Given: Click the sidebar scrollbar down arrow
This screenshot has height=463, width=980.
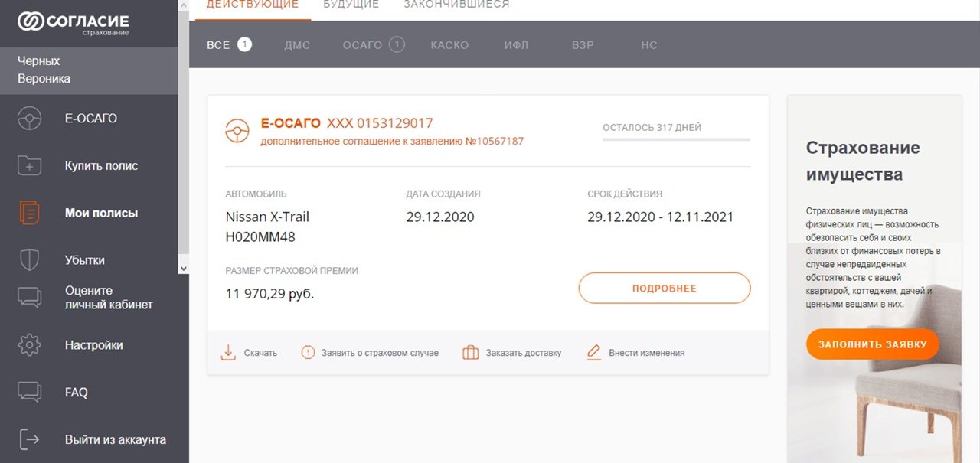Looking at the screenshot, I should [x=183, y=268].
